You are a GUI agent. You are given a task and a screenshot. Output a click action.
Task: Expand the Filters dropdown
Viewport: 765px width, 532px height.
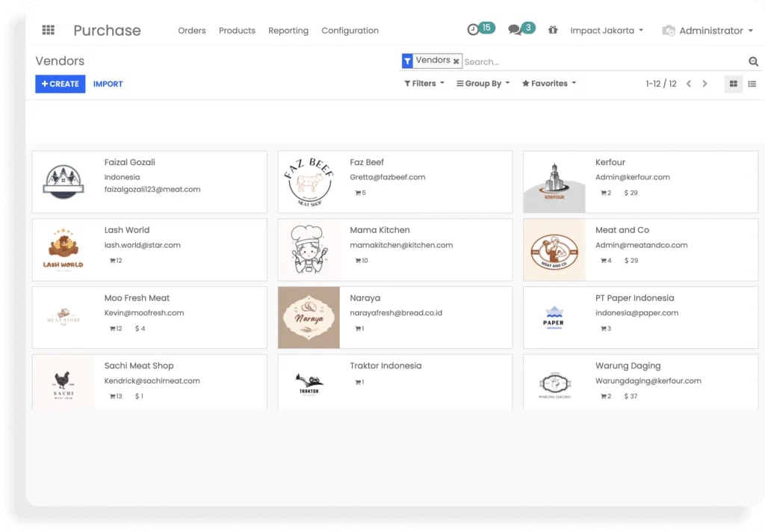point(424,84)
